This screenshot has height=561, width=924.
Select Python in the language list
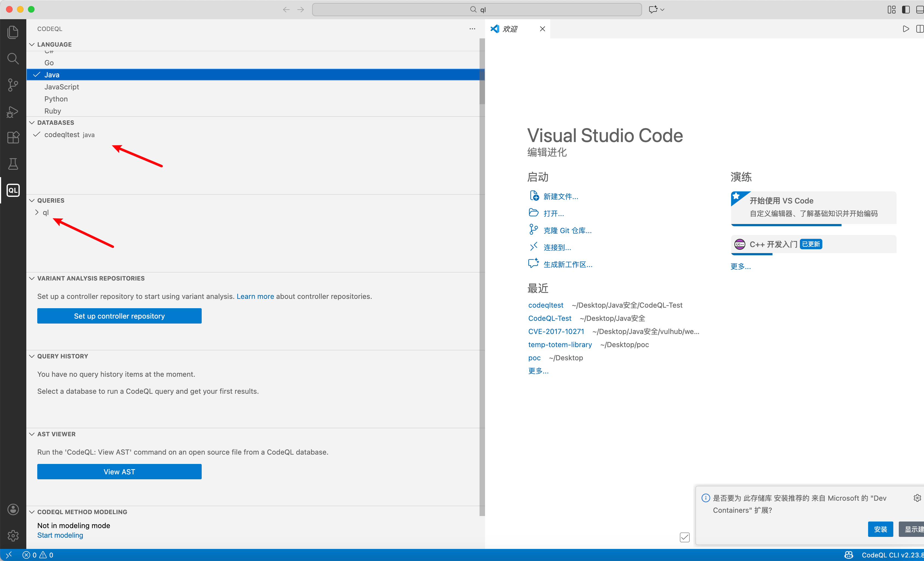point(56,99)
